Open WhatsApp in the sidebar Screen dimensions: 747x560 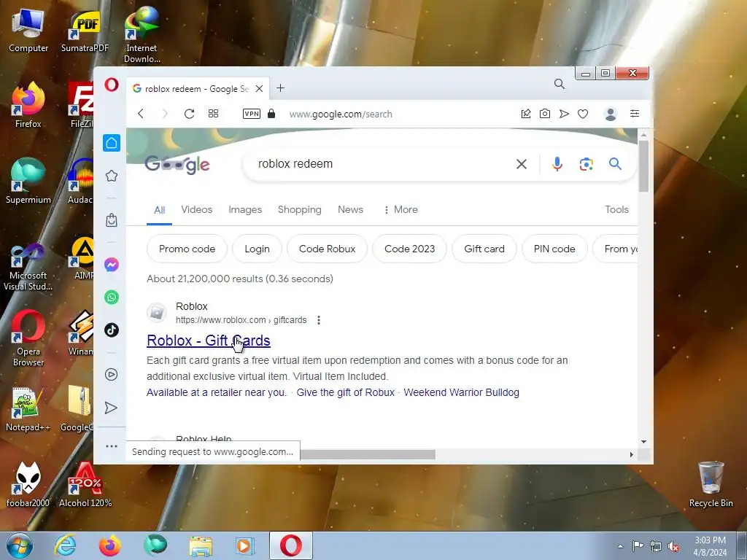112,297
